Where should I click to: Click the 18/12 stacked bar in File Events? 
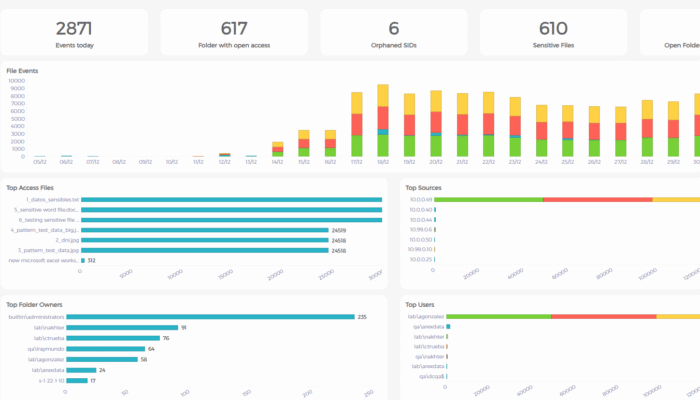tap(383, 120)
